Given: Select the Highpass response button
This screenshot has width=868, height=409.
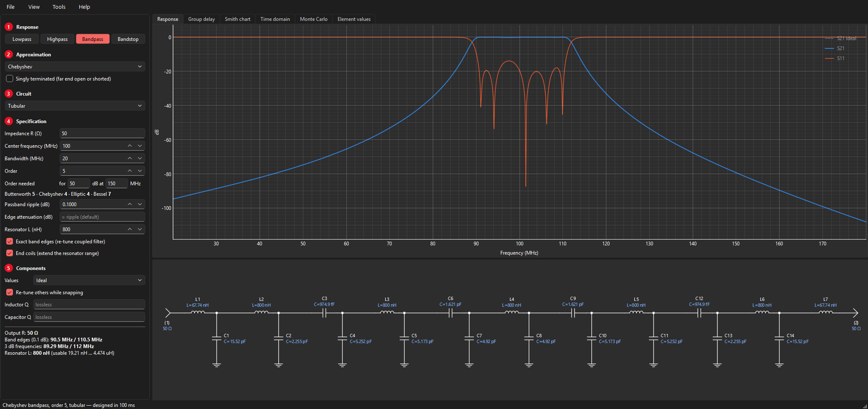Looking at the screenshot, I should (x=57, y=39).
